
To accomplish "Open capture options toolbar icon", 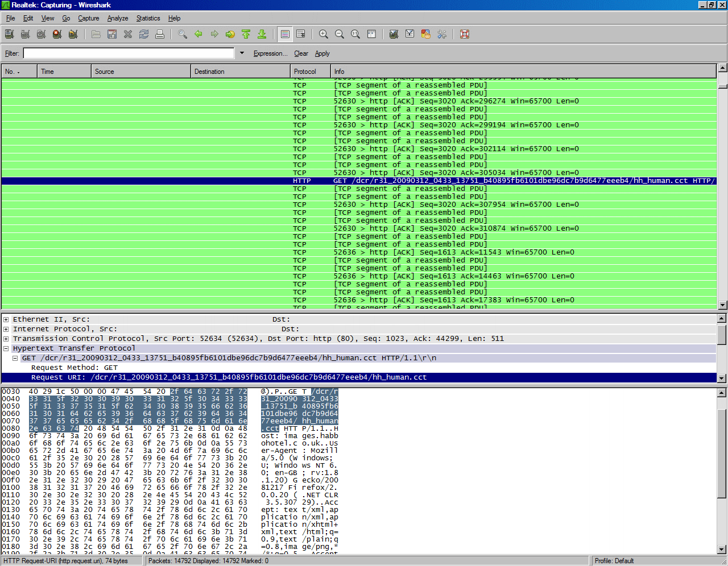I will click(25, 34).
